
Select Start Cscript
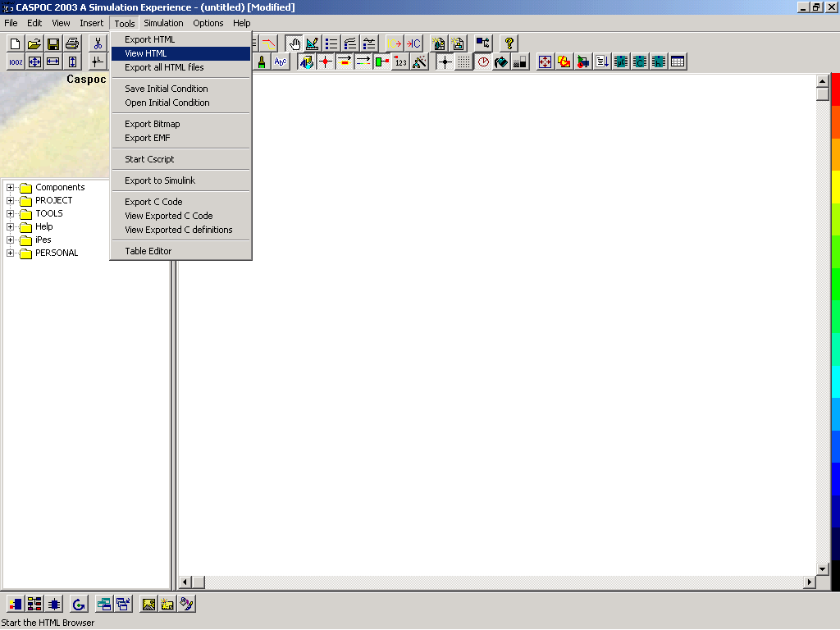click(180, 160)
